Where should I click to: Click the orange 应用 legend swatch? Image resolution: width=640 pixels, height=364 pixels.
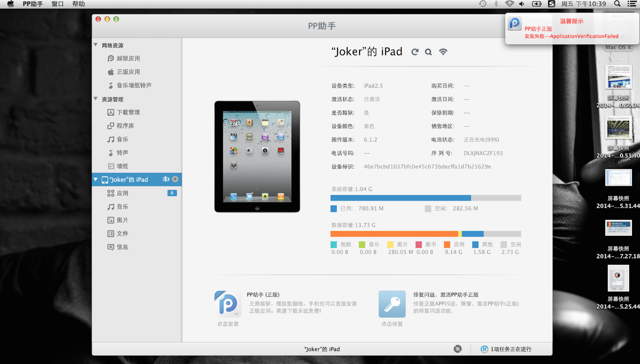[447, 245]
